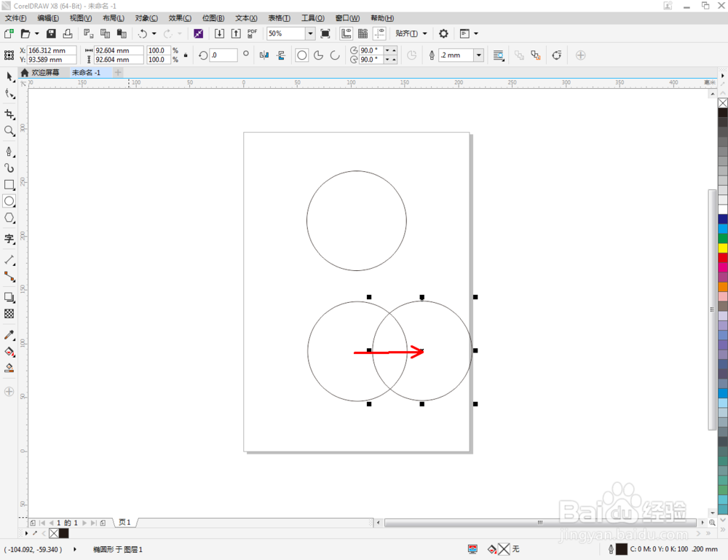Click the yellow swatch in color palette

[x=722, y=248]
